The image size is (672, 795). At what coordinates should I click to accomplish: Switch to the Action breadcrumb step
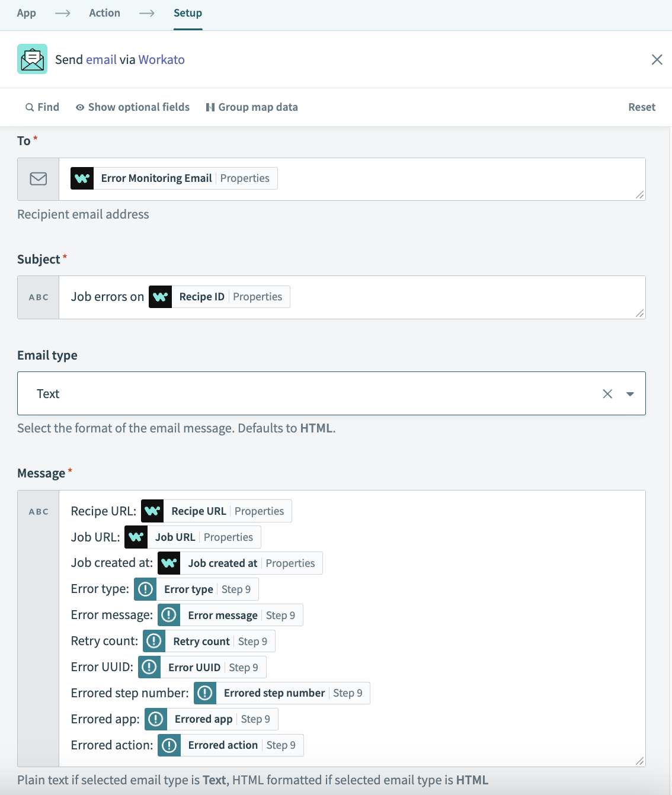tap(104, 12)
